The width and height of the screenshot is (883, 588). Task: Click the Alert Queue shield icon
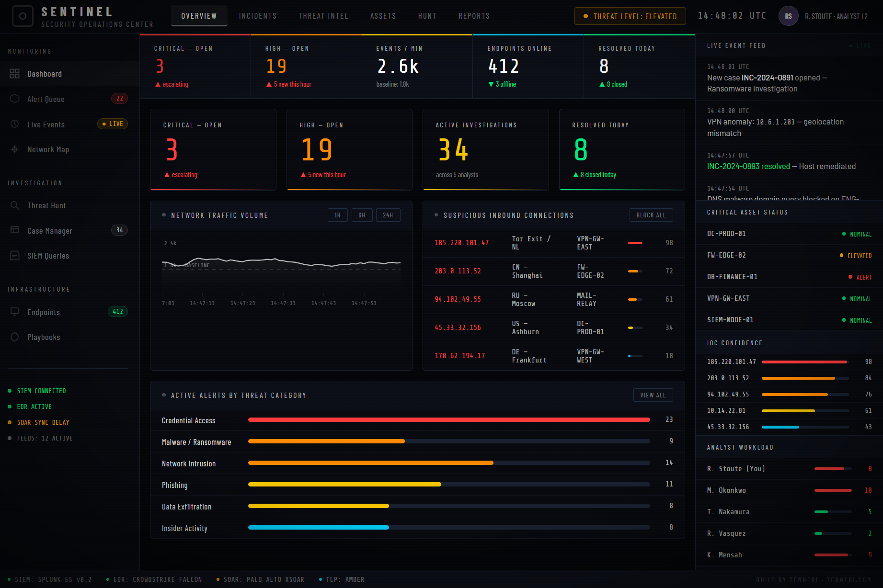pyautogui.click(x=15, y=99)
